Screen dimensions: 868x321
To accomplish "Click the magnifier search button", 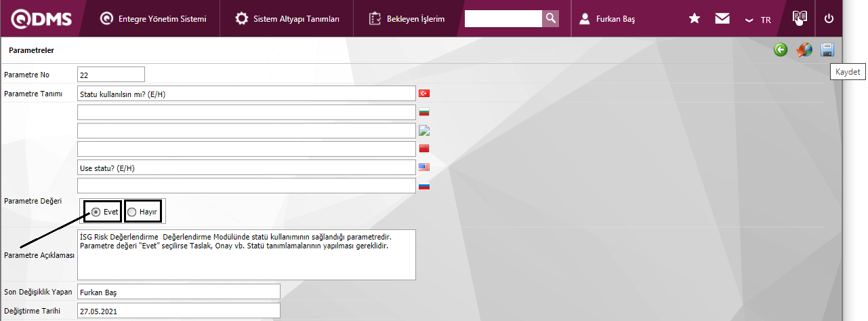I will 551,18.
